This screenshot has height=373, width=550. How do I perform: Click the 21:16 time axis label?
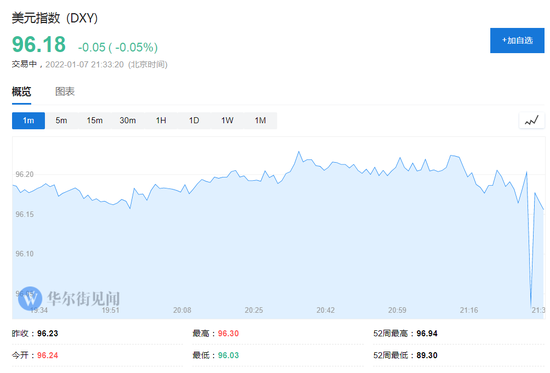pyautogui.click(x=469, y=310)
